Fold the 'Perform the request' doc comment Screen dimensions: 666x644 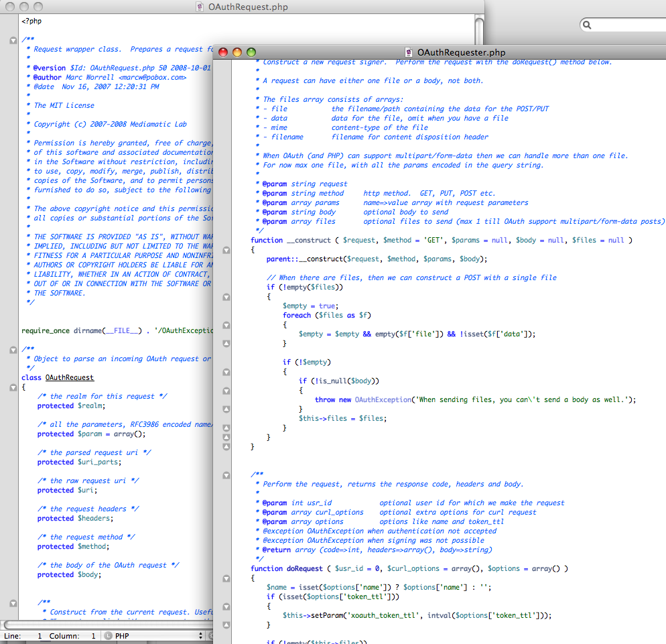pyautogui.click(x=226, y=475)
